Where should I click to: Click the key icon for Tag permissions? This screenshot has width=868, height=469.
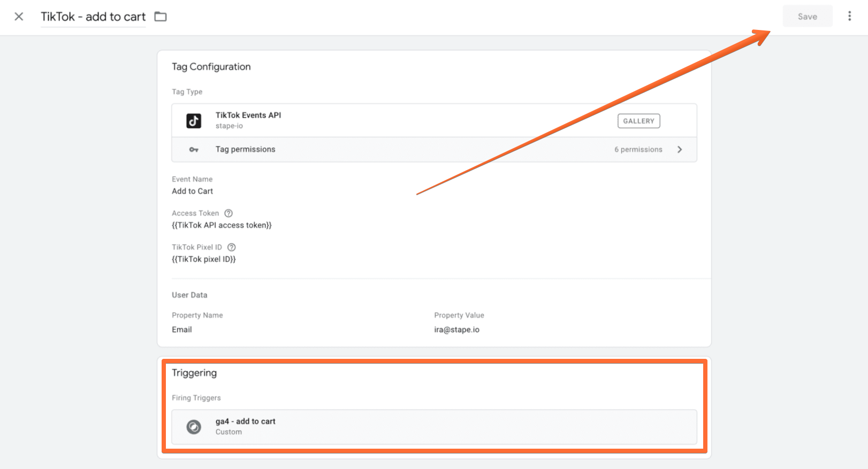point(194,150)
